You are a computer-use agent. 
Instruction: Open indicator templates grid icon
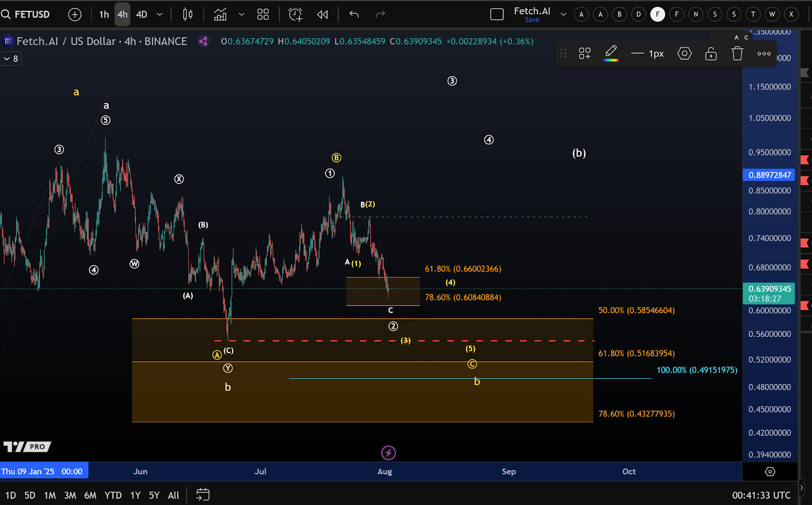(x=263, y=14)
